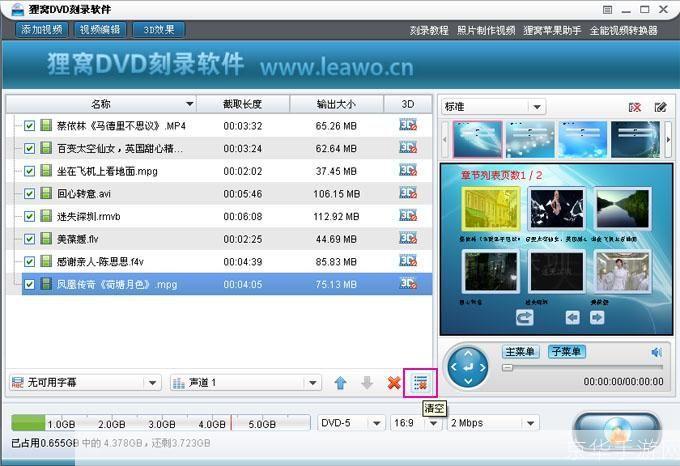Screen dimensions: 680x466
Task: Click the 添加视频 add video button
Action: tap(42, 30)
